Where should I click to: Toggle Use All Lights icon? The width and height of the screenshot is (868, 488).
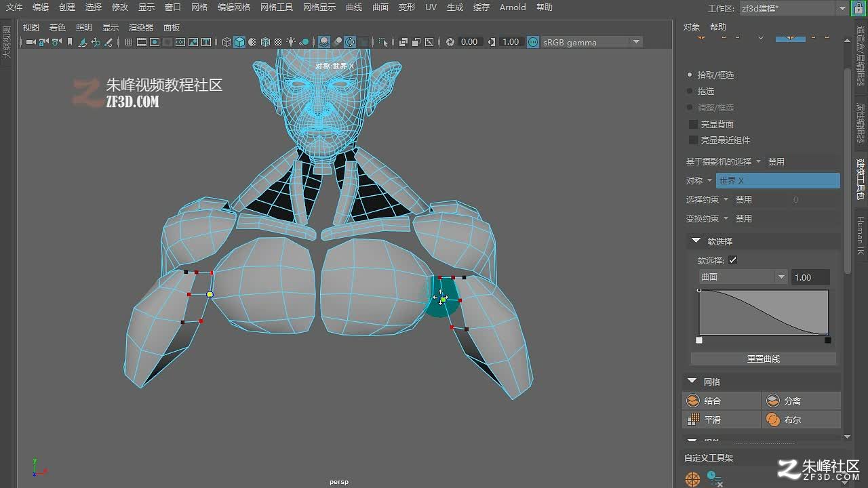[291, 42]
